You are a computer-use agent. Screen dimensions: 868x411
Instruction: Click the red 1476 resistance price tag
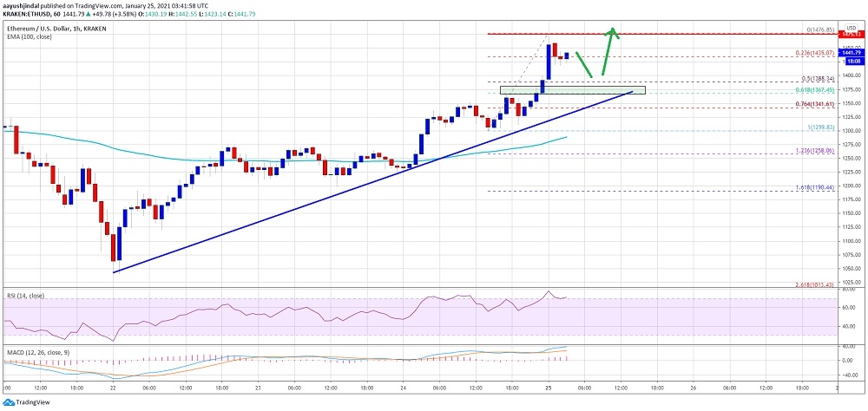[x=852, y=34]
